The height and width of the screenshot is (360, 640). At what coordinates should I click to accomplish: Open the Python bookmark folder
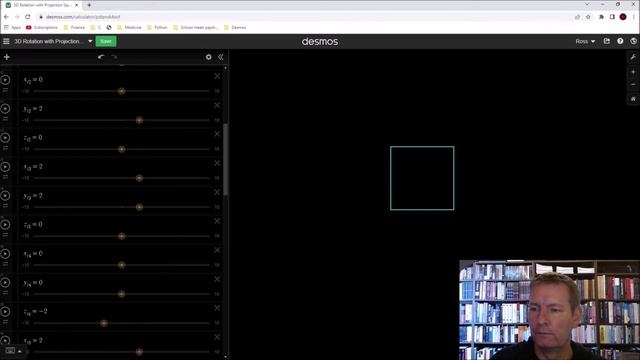coord(158,27)
